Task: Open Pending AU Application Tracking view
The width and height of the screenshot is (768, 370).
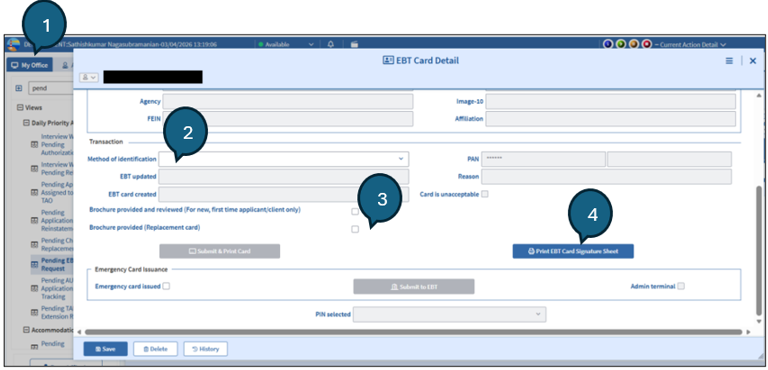Action: tap(57, 289)
